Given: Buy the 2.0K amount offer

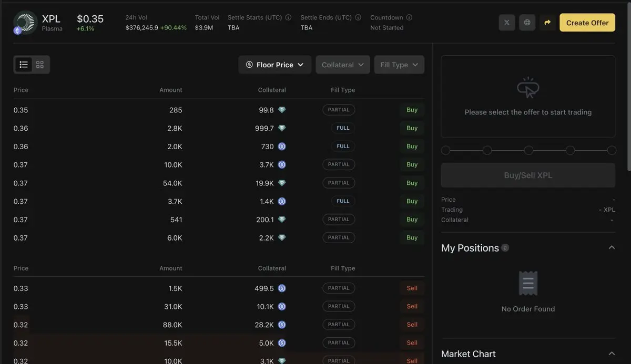Looking at the screenshot, I should point(412,147).
